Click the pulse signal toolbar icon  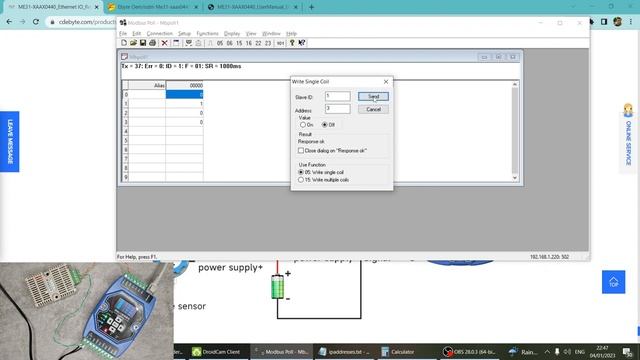210,43
